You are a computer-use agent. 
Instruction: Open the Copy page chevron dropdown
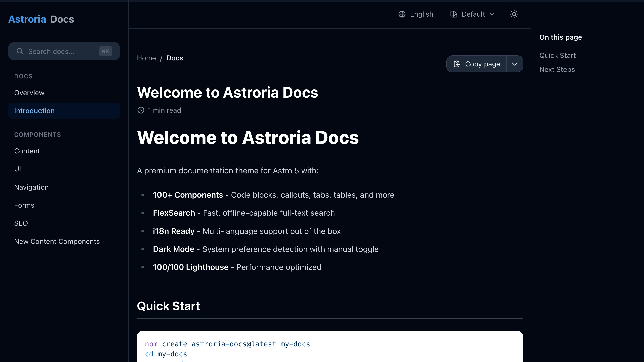(x=514, y=64)
